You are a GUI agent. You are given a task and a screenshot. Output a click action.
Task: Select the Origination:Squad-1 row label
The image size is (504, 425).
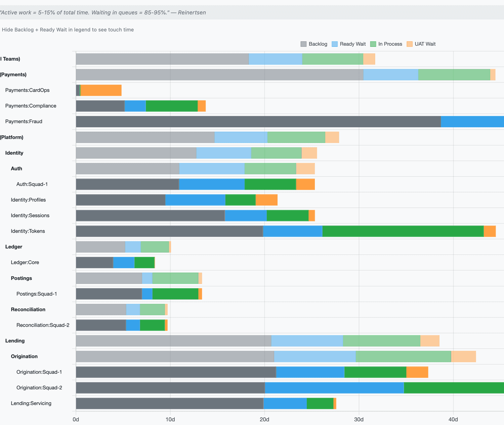[39, 372]
